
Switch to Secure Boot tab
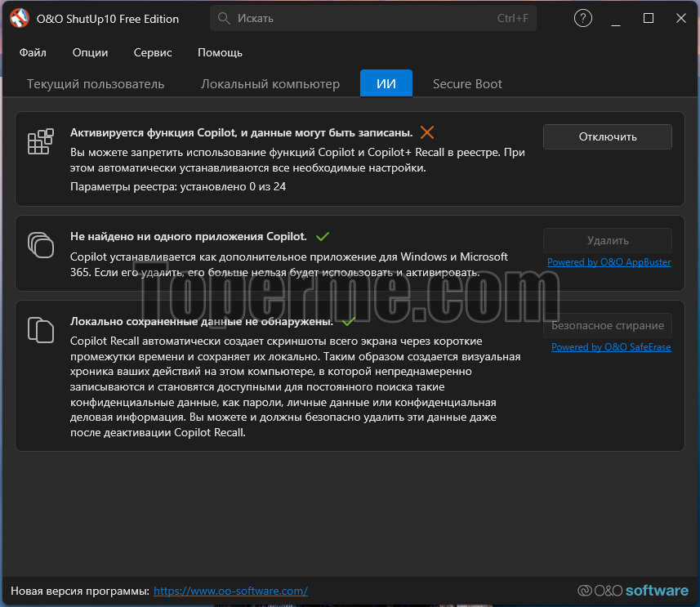pyautogui.click(x=467, y=84)
